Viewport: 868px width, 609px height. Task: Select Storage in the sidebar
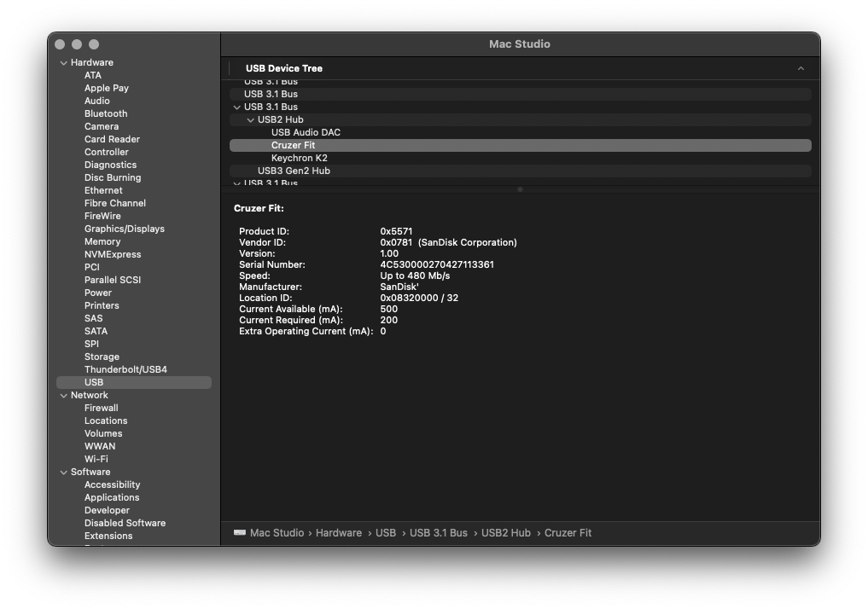102,357
